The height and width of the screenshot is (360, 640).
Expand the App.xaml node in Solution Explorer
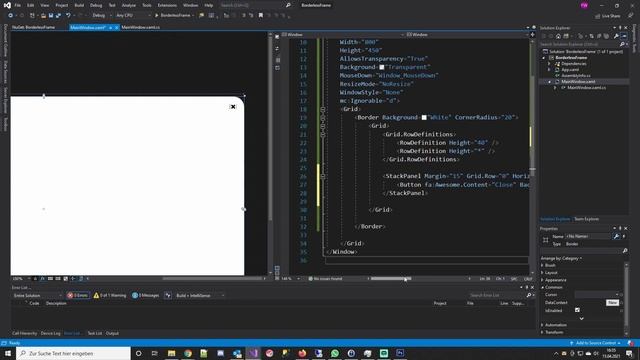click(x=549, y=70)
